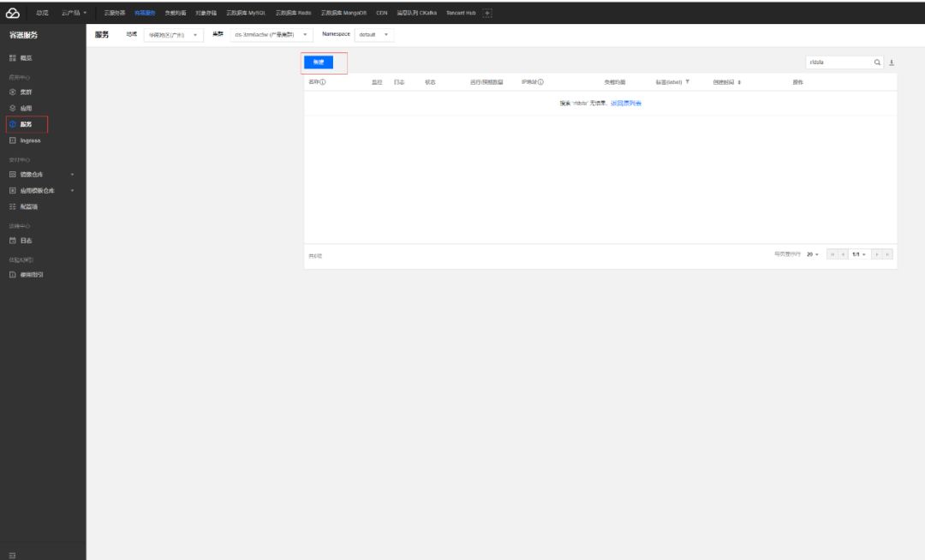The image size is (925, 560).
Task: Click the search input containing rldsfa
Action: pos(838,62)
